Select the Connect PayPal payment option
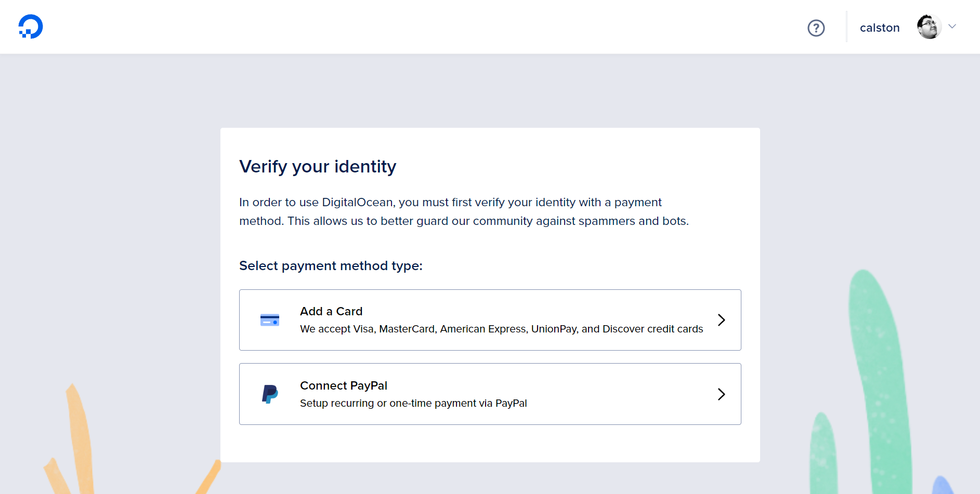 click(490, 394)
